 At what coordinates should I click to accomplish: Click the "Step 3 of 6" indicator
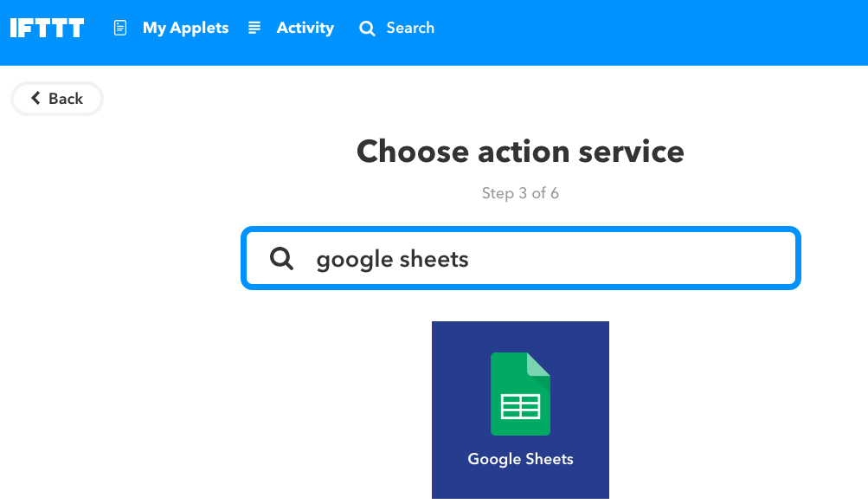(x=520, y=193)
